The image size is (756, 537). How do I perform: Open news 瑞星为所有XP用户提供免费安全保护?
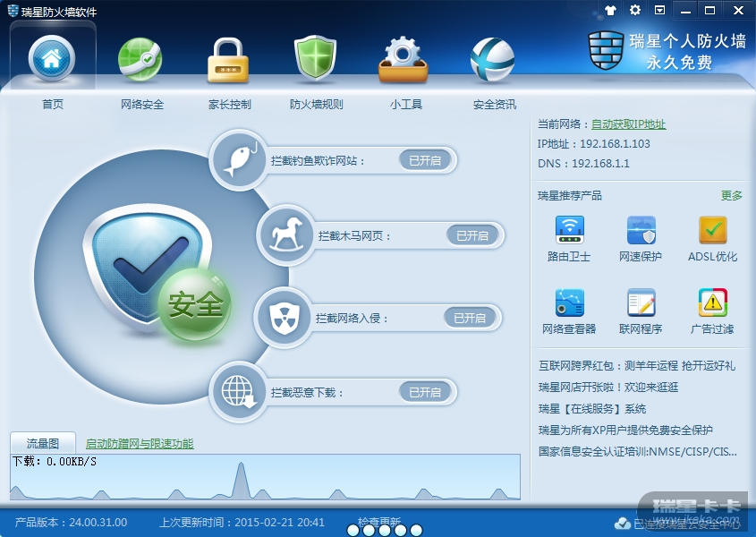pos(625,430)
